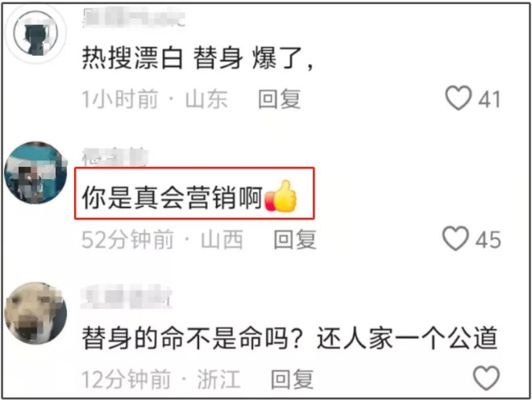Tap the like count 41
Viewport: 532px width, 400px height.
pos(489,99)
